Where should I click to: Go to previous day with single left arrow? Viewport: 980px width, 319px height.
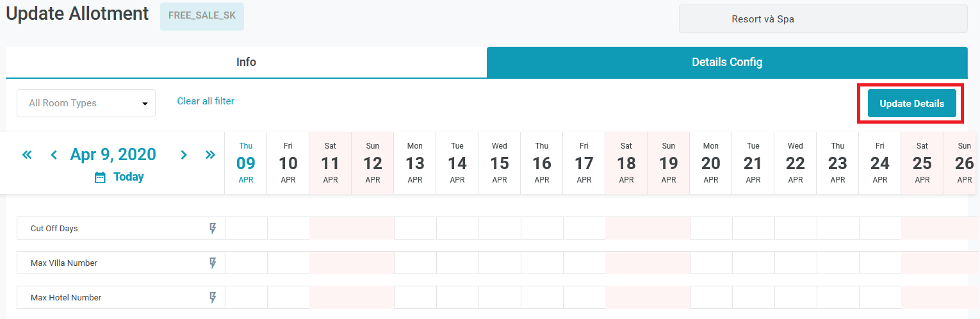(54, 154)
